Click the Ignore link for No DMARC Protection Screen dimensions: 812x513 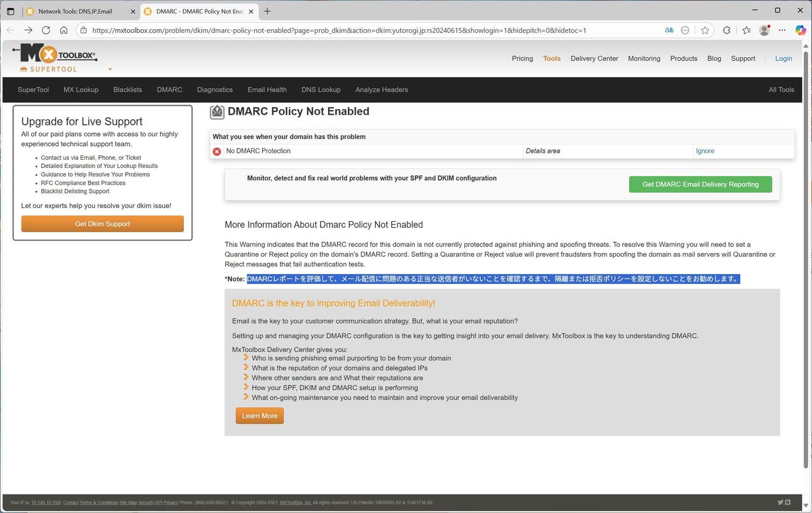(x=705, y=151)
